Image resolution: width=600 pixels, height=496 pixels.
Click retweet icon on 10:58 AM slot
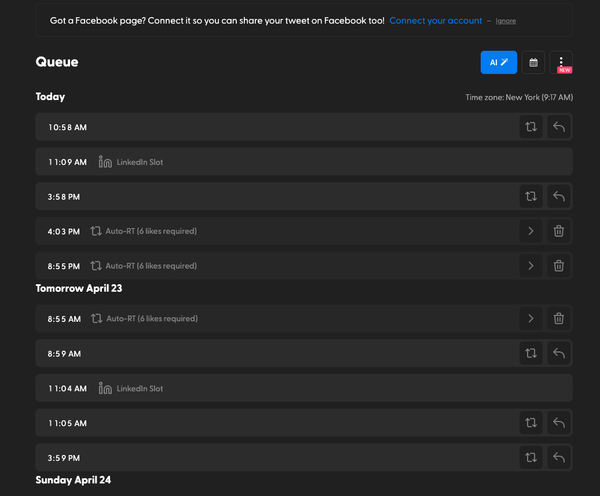tap(530, 127)
